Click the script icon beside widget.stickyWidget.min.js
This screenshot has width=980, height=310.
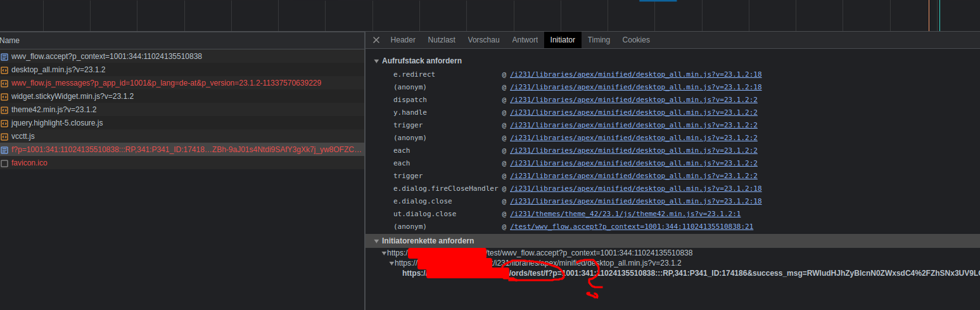[x=4, y=96]
